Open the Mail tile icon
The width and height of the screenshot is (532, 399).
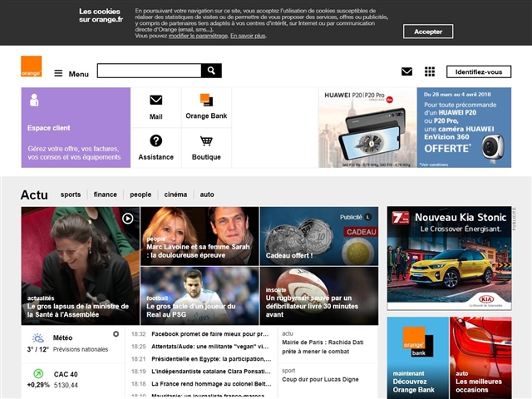(155, 101)
